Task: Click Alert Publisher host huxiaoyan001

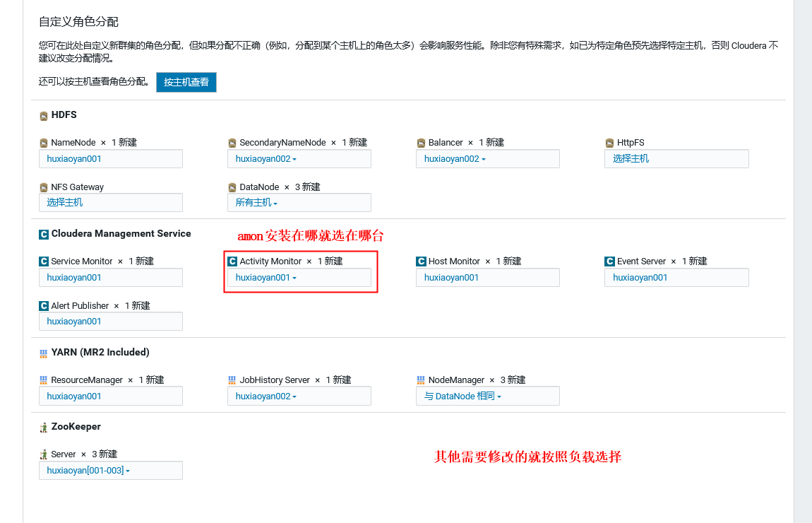Action: pyautogui.click(x=74, y=322)
